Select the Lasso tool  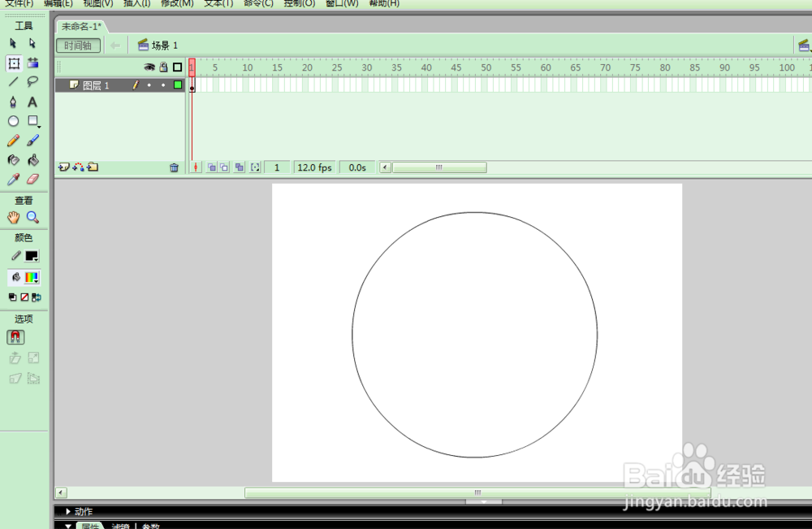(x=32, y=82)
